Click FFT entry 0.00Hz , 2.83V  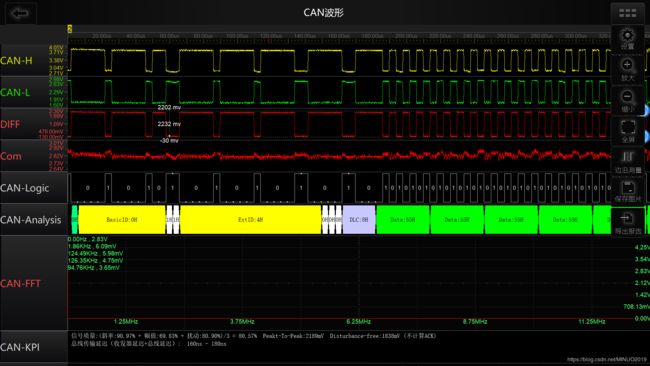pyautogui.click(x=87, y=239)
